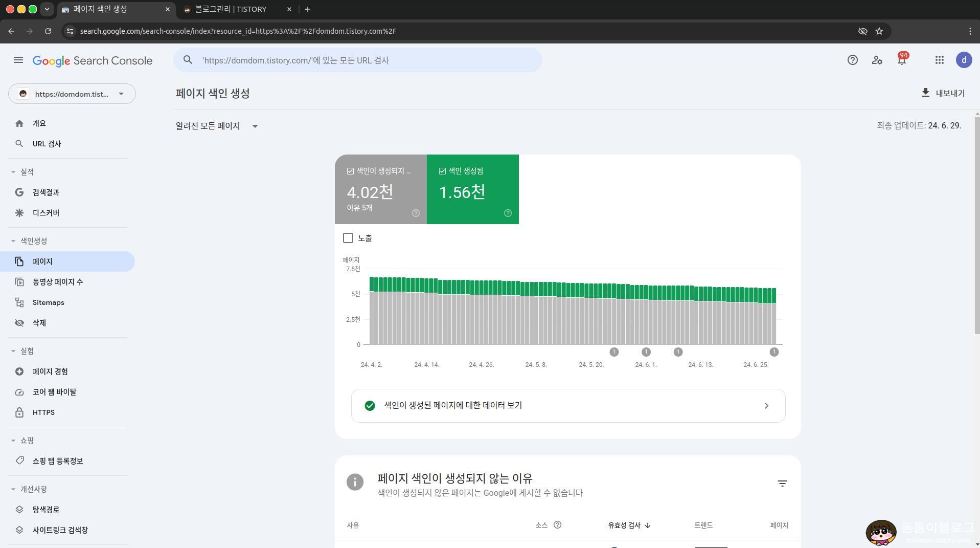Click the filter icon in reasons section
The image size is (980, 548).
point(782,484)
